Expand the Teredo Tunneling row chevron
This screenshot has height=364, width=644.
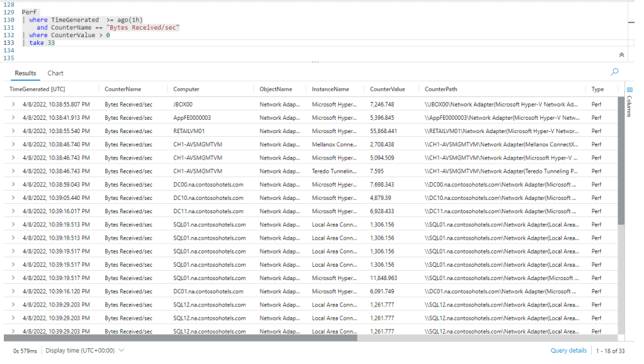13,171
